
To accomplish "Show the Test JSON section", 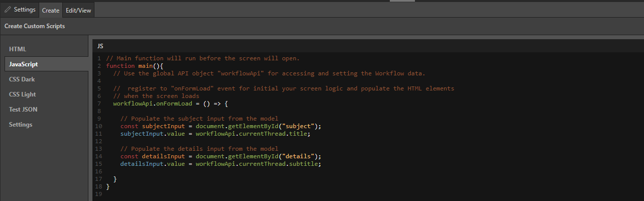I will click(x=23, y=110).
